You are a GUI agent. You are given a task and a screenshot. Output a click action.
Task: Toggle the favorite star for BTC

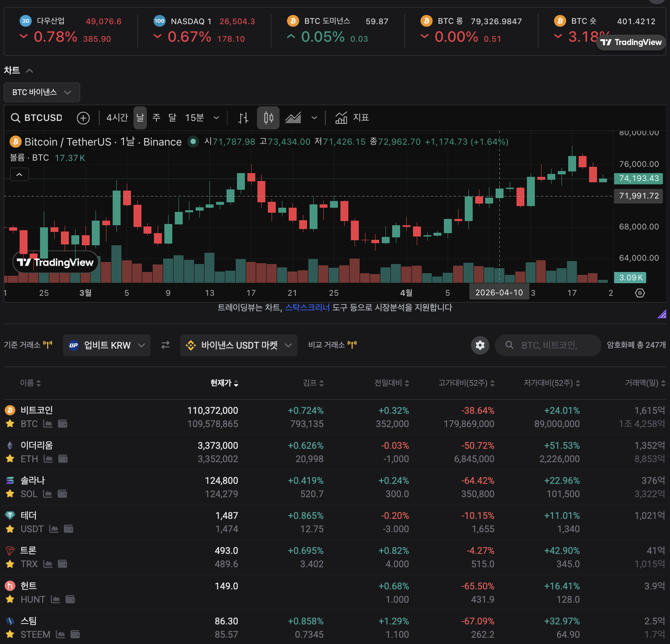tap(10, 424)
